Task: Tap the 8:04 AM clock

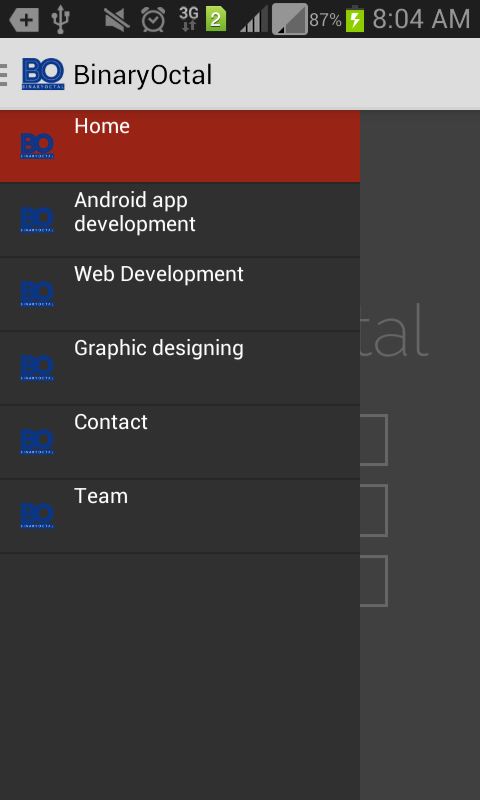Action: tap(421, 19)
